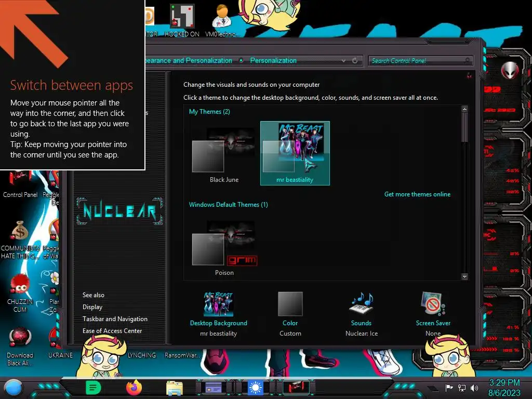Image resolution: width=532 pixels, height=399 pixels.
Task: Select the Poison default theme
Action: click(x=224, y=248)
